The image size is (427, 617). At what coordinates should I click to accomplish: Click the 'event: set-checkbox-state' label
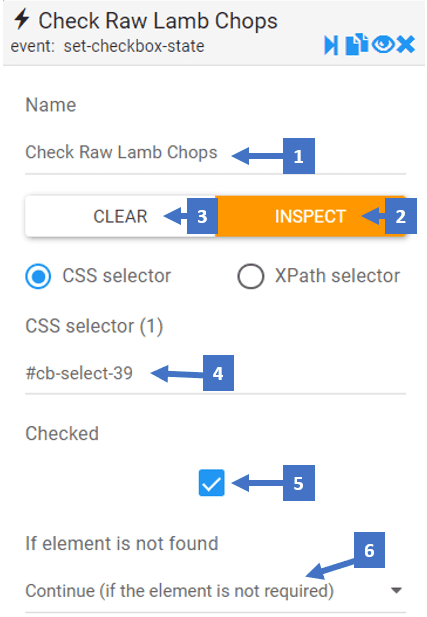point(107,46)
